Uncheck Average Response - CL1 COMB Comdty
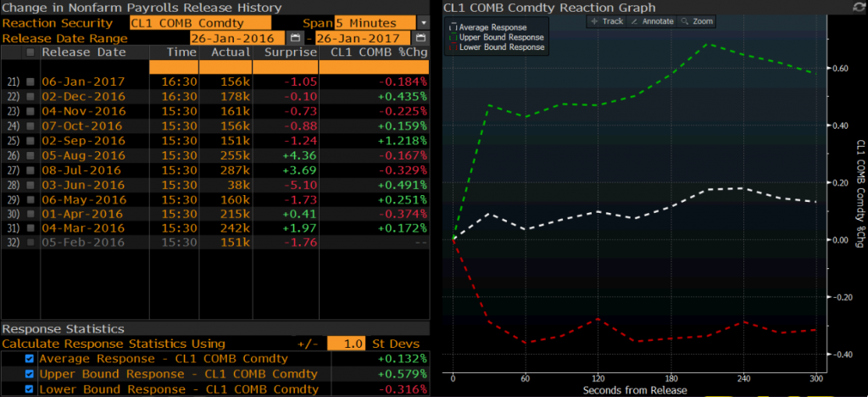 coord(30,359)
